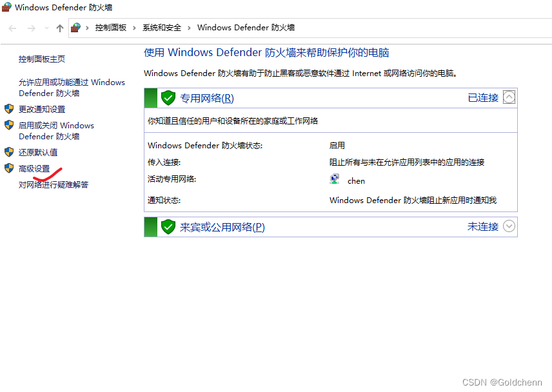This screenshot has width=552, height=392.
Task: Open 对网络进行疑难解答
Action: (53, 184)
